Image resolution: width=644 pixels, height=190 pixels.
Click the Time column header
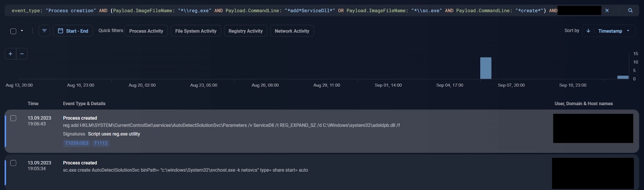tap(33, 104)
